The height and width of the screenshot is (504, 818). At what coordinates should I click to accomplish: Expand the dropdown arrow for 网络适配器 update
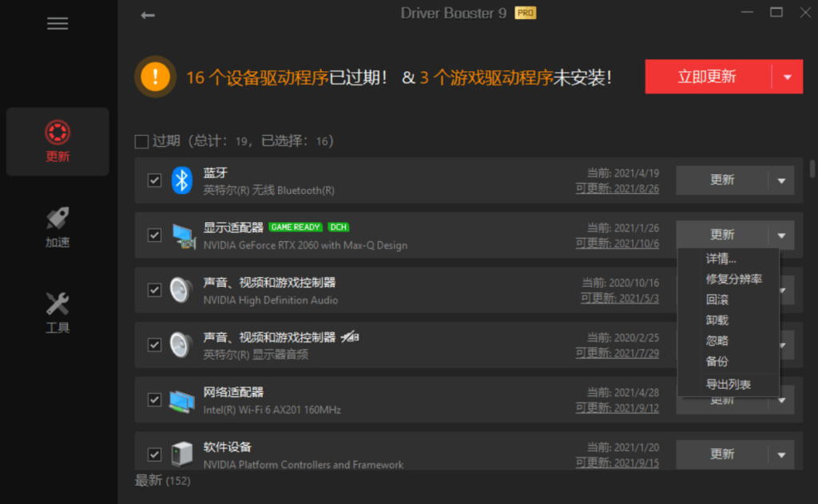781,401
